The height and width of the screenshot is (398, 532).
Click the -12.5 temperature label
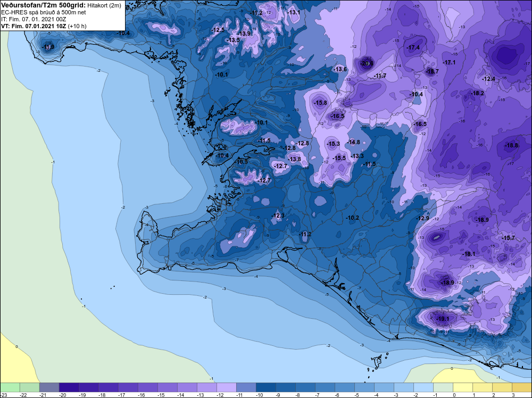218,30
